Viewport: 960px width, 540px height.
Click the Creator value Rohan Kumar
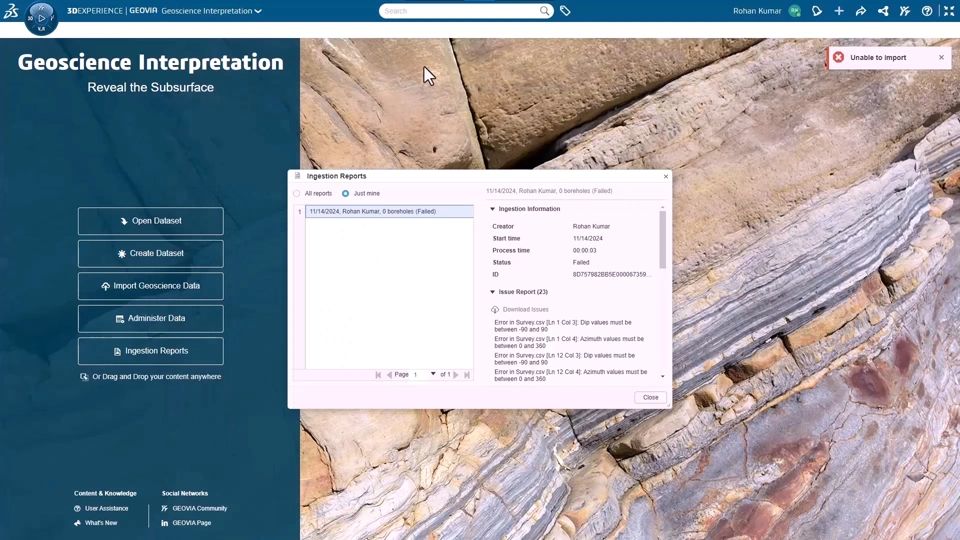(x=591, y=227)
